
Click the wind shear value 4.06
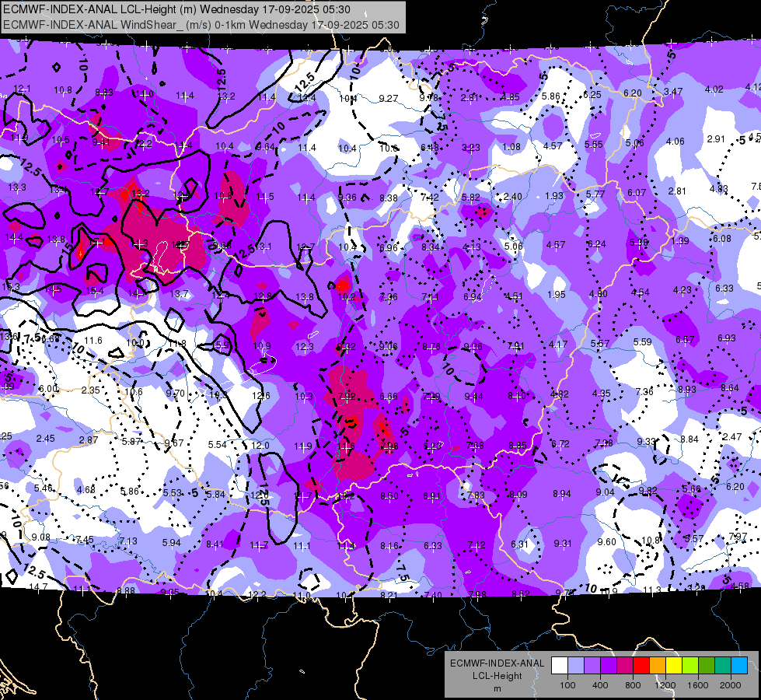(x=675, y=142)
